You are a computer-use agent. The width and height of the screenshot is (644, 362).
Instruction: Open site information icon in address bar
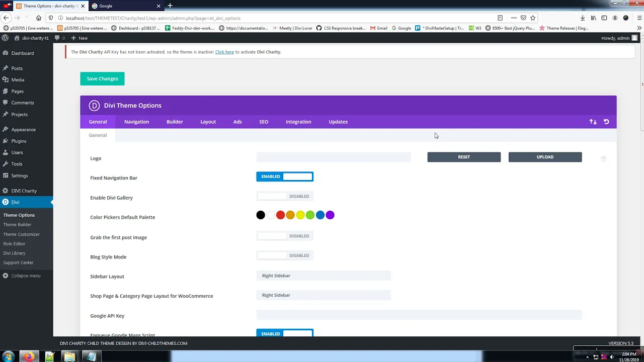[x=59, y=18]
